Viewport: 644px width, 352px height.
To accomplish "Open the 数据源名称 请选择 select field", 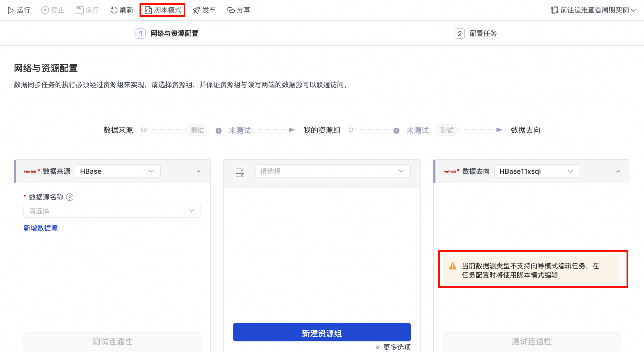I will click(112, 211).
